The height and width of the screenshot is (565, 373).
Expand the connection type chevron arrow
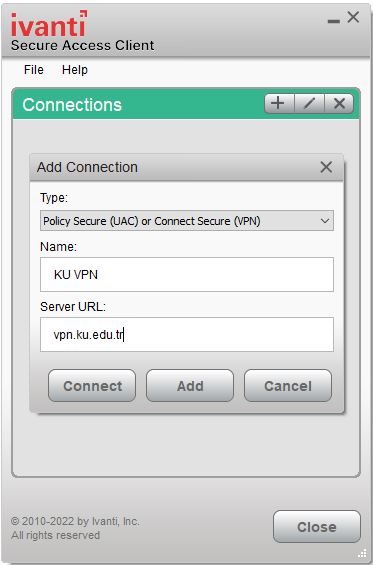pos(325,221)
